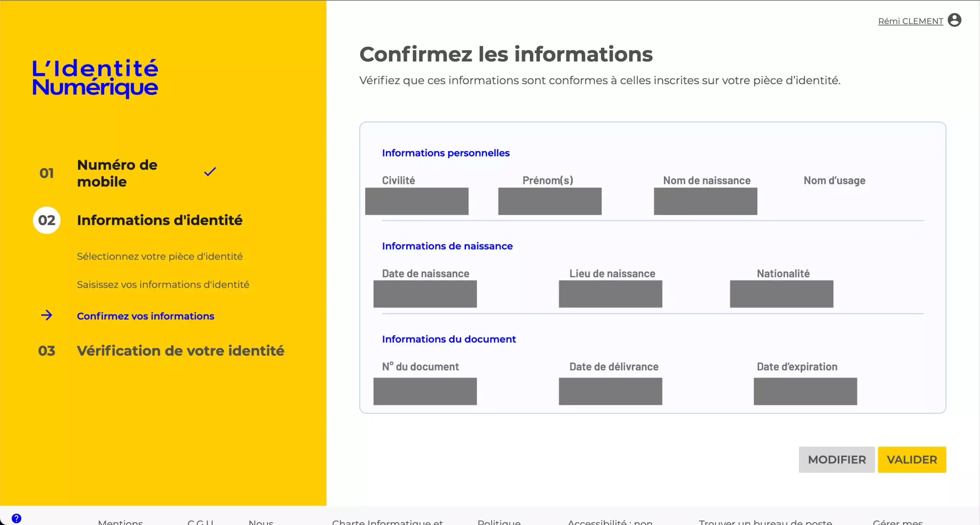Click the L'Identité Numérique logo
This screenshot has height=525, width=980.
coord(95,78)
